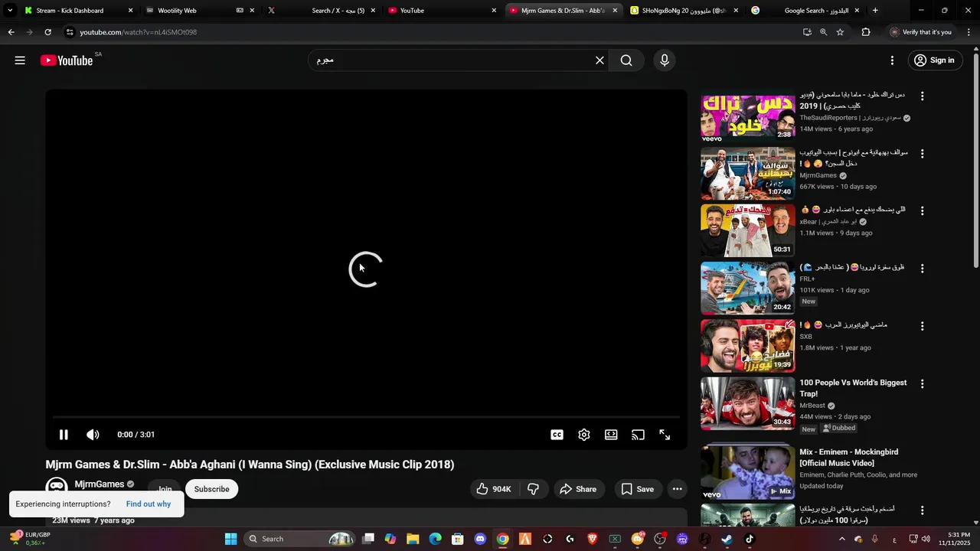Switch to Stream - Kick Dashboard tab
Screen dimensions: 980x551
click(78, 11)
